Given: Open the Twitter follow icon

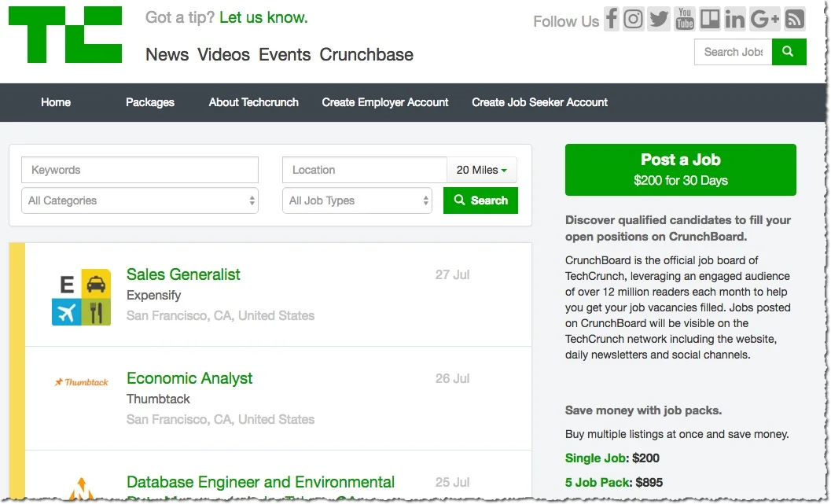Looking at the screenshot, I should point(659,19).
